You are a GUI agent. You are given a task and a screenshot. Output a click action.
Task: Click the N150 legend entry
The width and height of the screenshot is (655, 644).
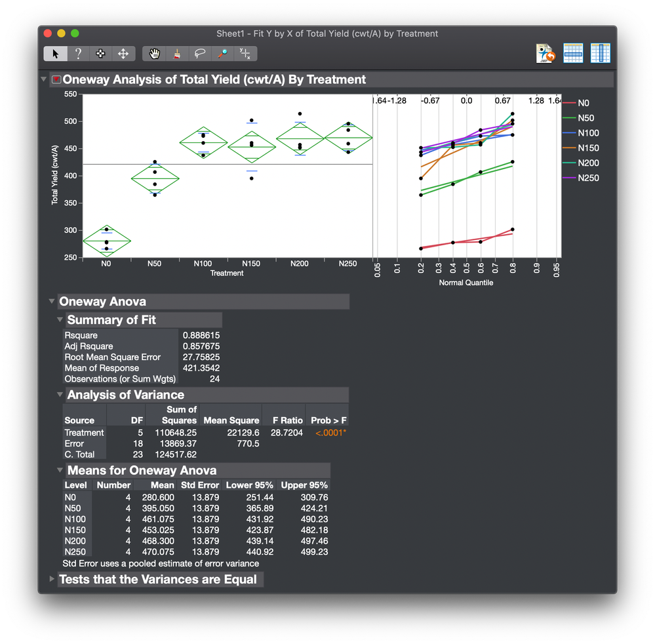coord(581,148)
